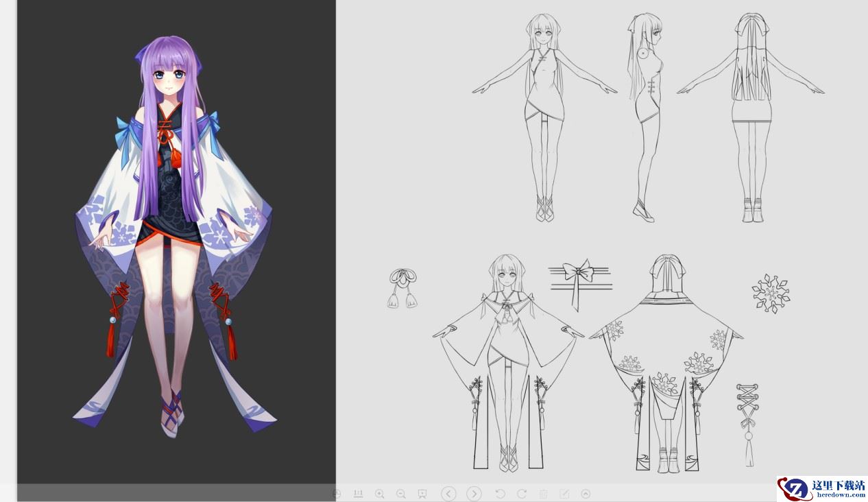Click the fit-to-window icon in viewer toolbar
This screenshot has width=868, height=502.
337,494
